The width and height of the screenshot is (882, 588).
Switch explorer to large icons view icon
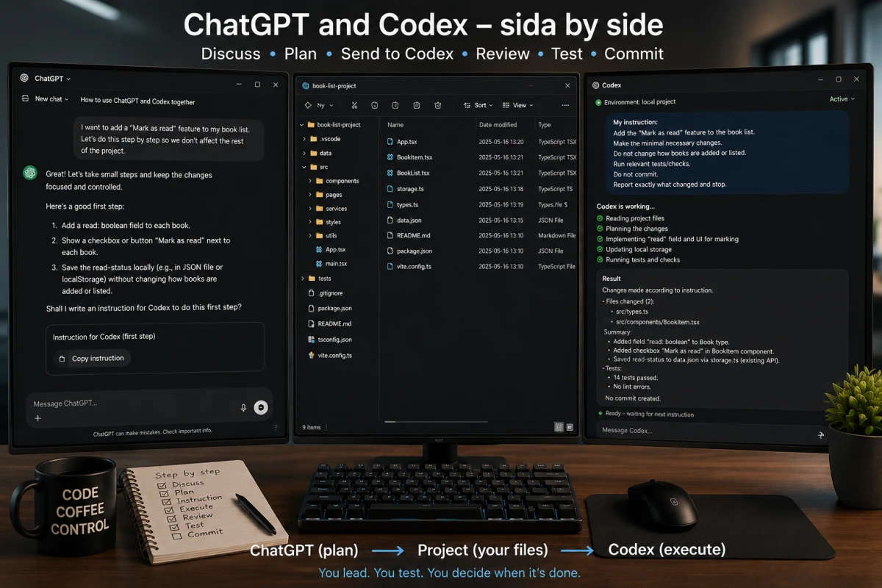[x=570, y=426]
